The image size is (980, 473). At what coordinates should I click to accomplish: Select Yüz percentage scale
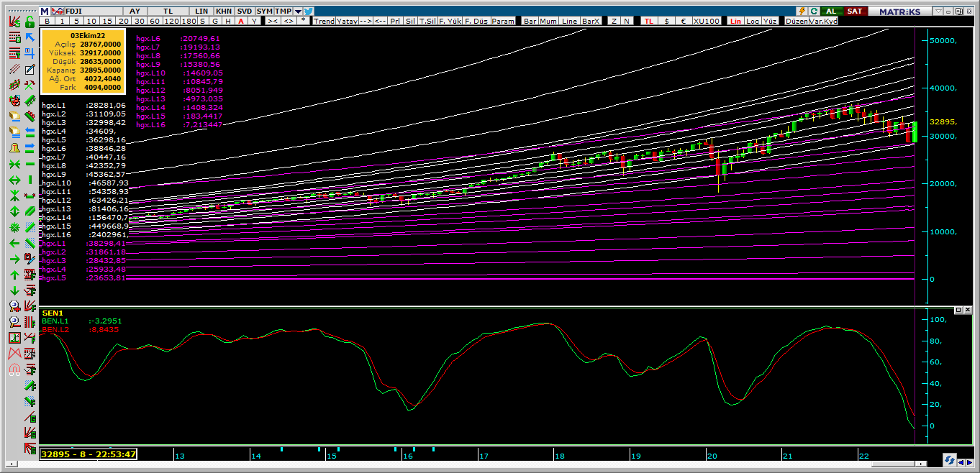pos(770,21)
